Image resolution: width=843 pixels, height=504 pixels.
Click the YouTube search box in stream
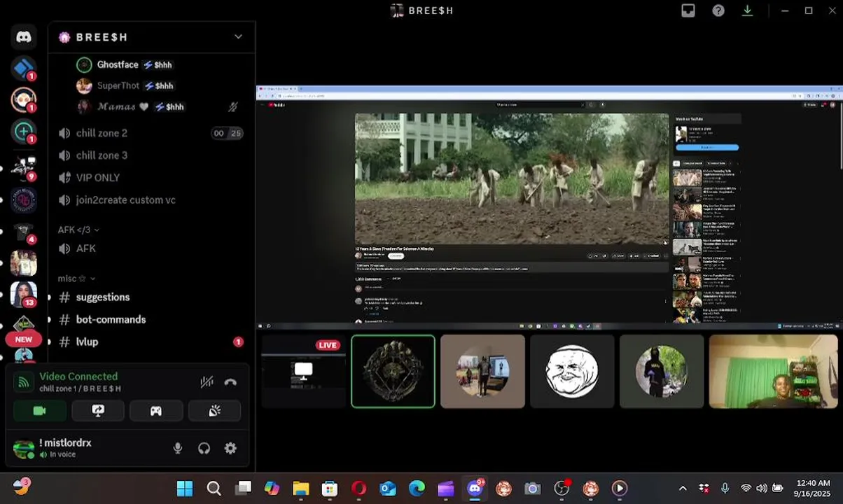click(x=539, y=105)
